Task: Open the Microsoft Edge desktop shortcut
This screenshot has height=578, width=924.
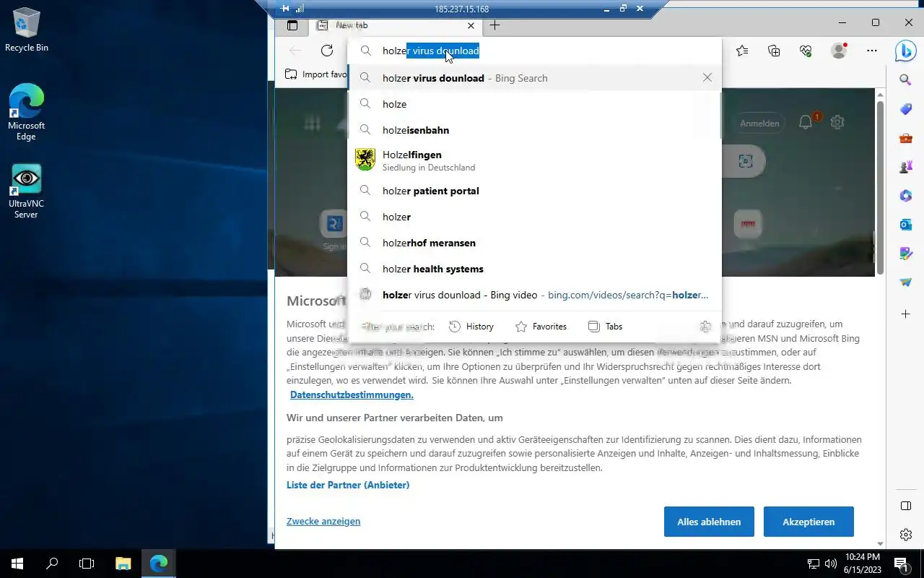Action: pos(27,112)
